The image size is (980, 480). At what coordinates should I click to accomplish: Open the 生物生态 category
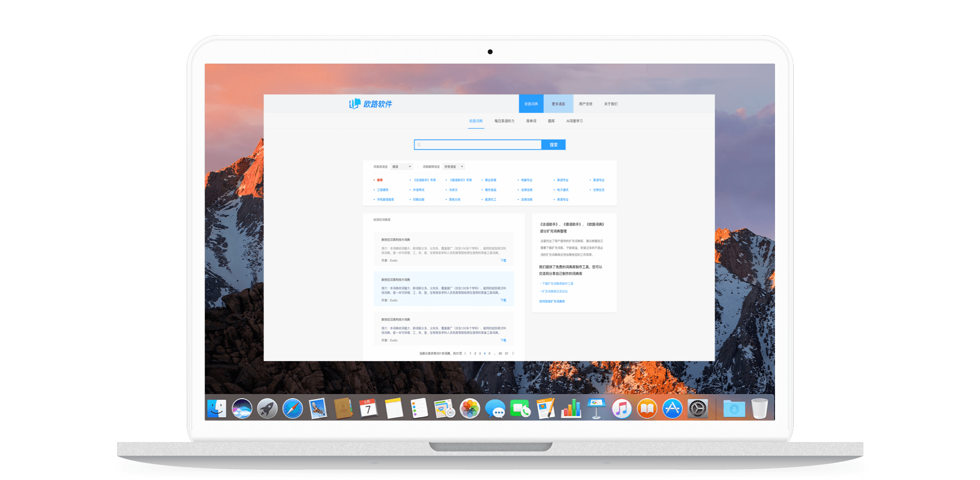(x=599, y=190)
